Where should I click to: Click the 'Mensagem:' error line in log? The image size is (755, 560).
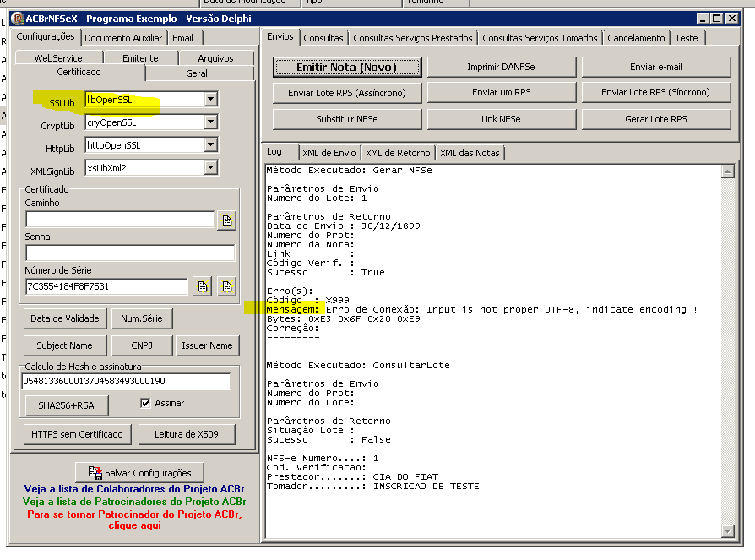click(482, 310)
